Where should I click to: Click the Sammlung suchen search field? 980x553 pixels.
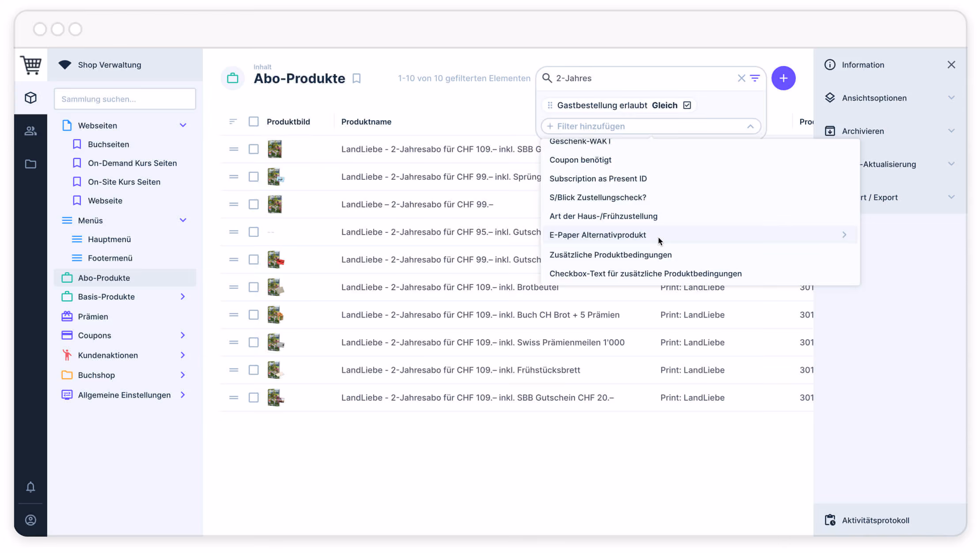click(125, 99)
